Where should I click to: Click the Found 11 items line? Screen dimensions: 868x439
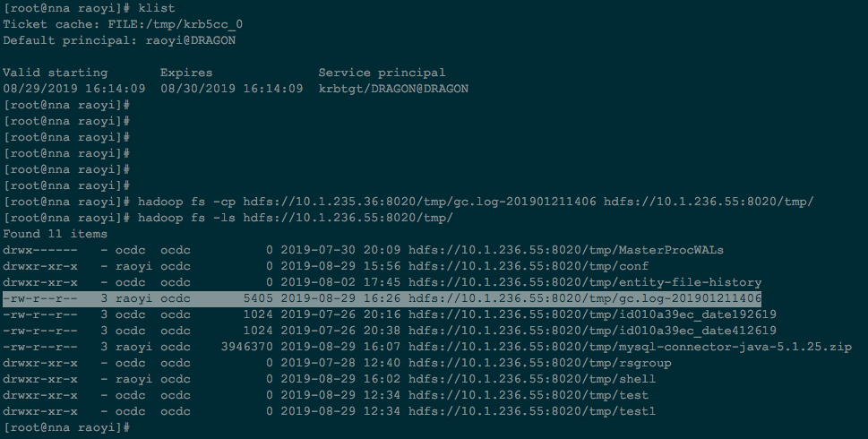coord(55,234)
